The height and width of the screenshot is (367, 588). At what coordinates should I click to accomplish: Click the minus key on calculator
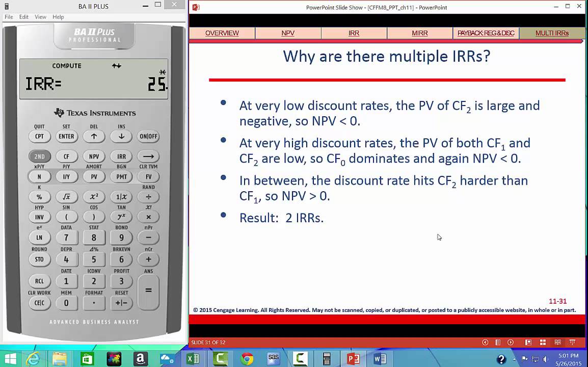pos(148,238)
